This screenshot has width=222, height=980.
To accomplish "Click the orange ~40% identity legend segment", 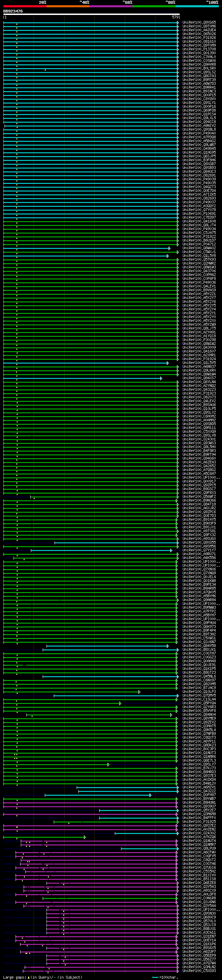I will tap(68, 6).
